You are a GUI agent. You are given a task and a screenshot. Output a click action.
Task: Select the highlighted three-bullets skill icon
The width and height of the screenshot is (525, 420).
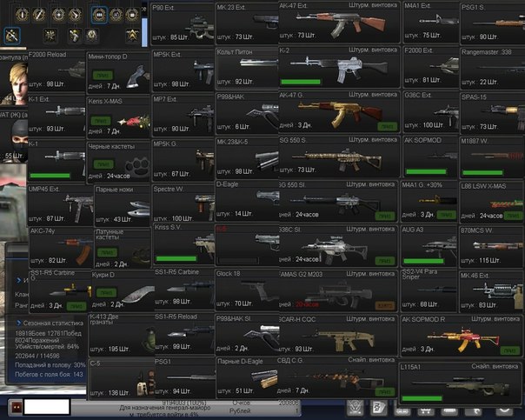click(x=99, y=15)
